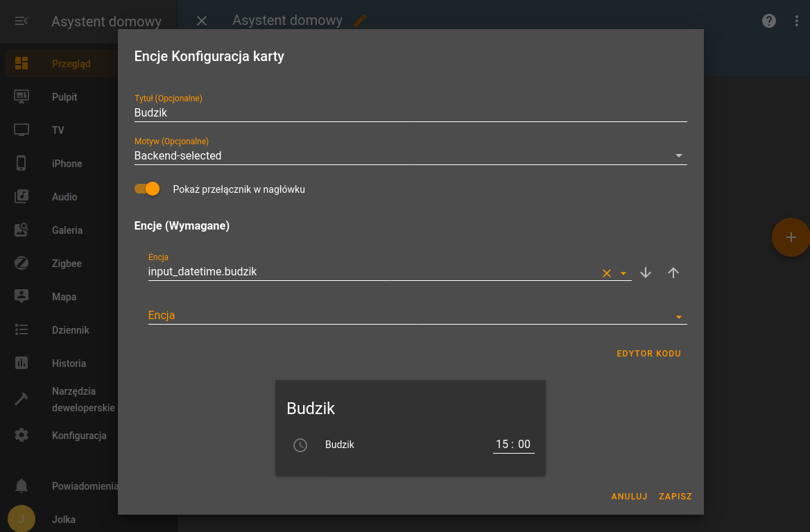Move the input_datetime.budzik entity up
This screenshot has height=532, width=810.
pyautogui.click(x=673, y=273)
